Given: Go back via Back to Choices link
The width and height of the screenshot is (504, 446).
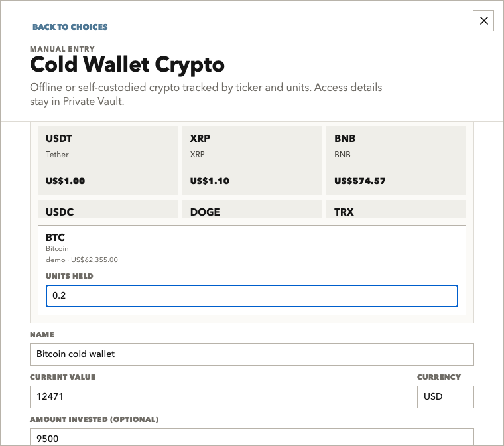Looking at the screenshot, I should pos(70,27).
